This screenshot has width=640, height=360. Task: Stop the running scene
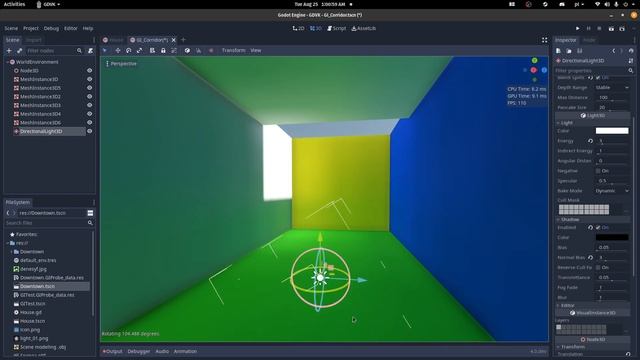point(599,29)
